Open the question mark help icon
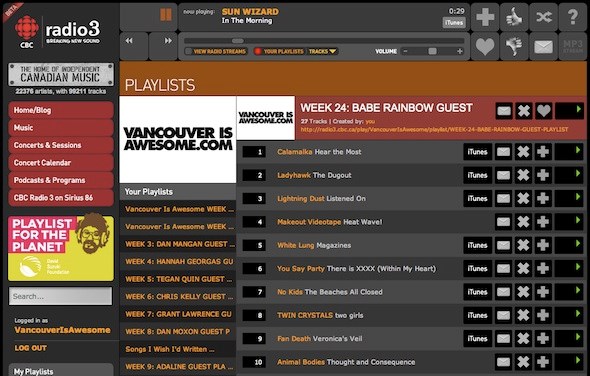 tap(573, 17)
